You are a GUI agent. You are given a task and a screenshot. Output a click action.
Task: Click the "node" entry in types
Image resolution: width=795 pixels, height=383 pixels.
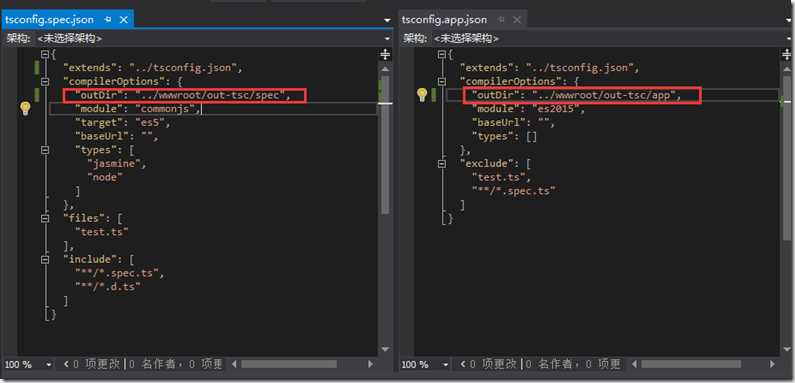pyautogui.click(x=105, y=177)
